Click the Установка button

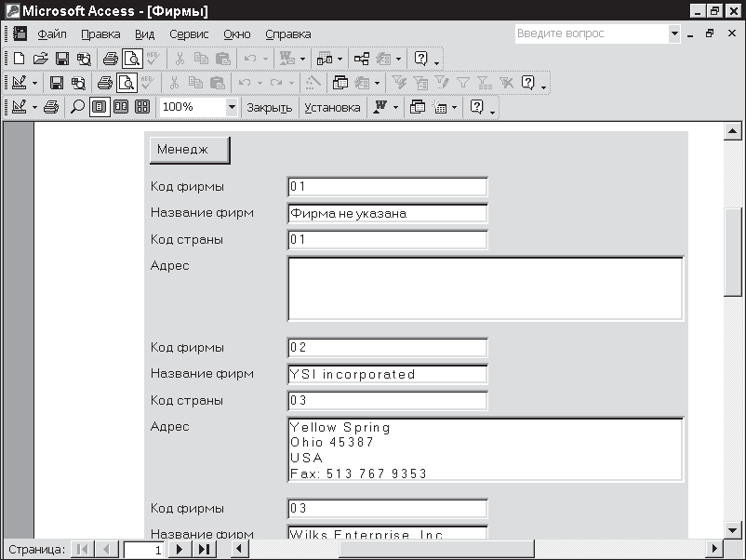coord(332,107)
